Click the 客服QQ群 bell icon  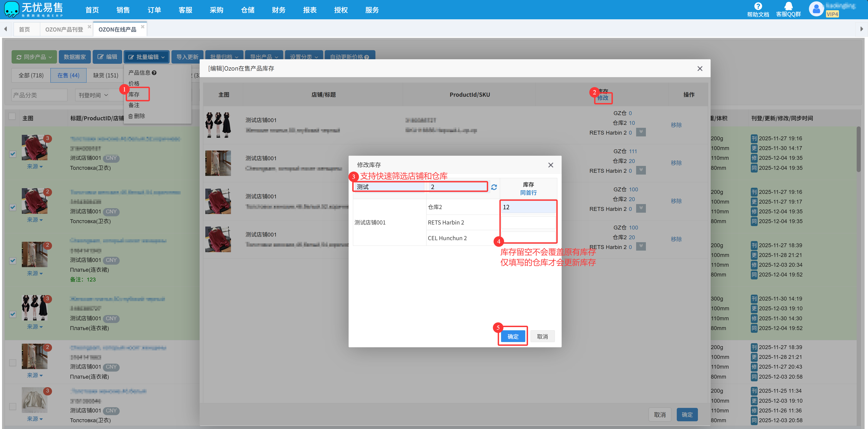pos(788,6)
